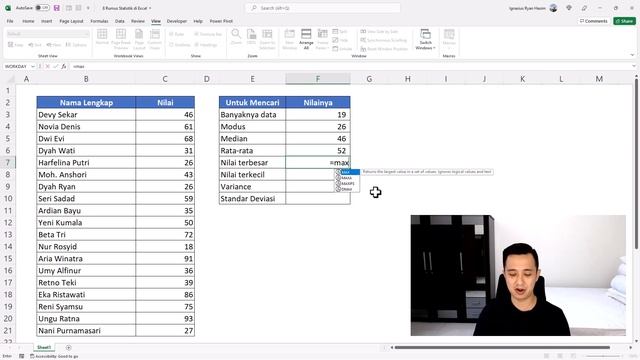Click the Insert Function fx icon
640x360 pixels.
pyautogui.click(x=64, y=66)
